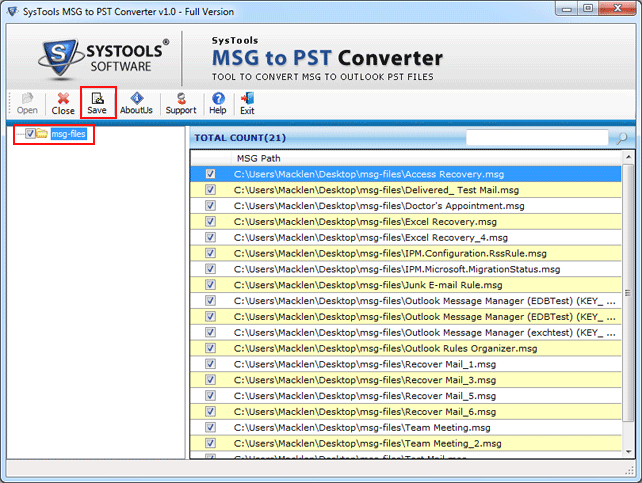Click the msg-files folder icon in tree
The height and width of the screenshot is (483, 642).
pos(41,133)
